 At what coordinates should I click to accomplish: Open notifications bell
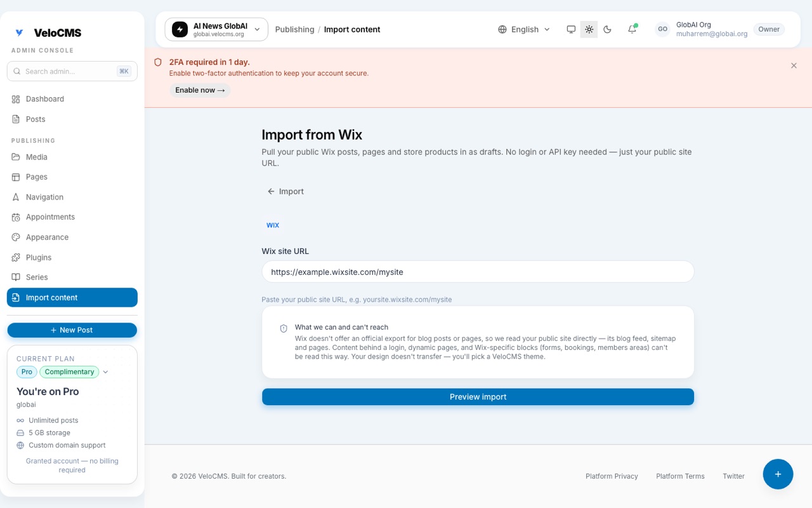tap(632, 29)
